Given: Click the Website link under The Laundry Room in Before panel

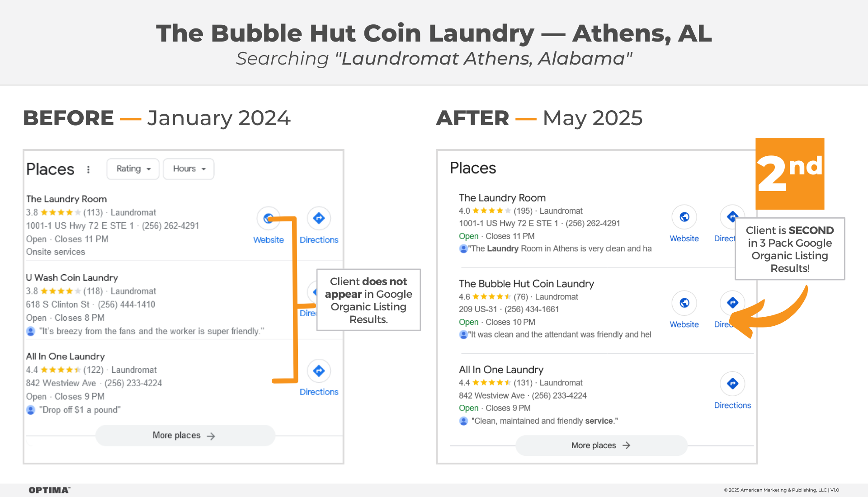Looking at the screenshot, I should point(269,240).
